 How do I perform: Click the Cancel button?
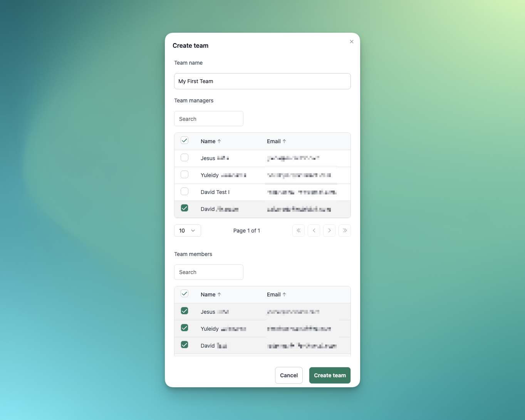(289, 375)
